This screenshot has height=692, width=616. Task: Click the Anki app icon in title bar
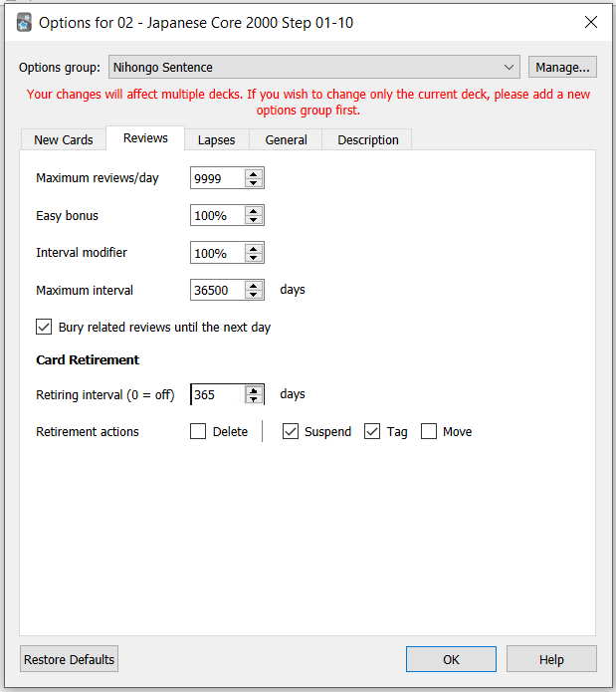click(24, 23)
